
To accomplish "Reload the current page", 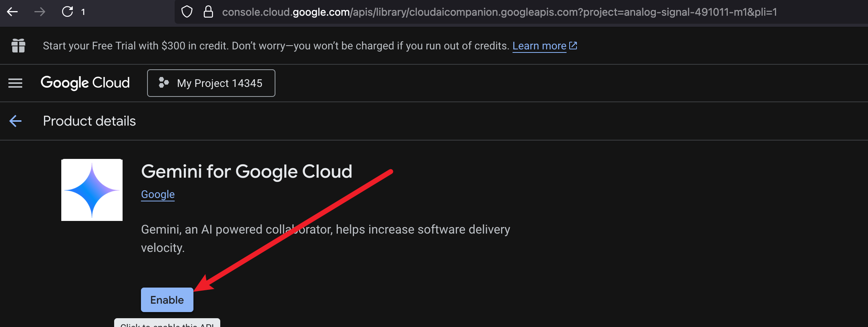I will click(67, 12).
